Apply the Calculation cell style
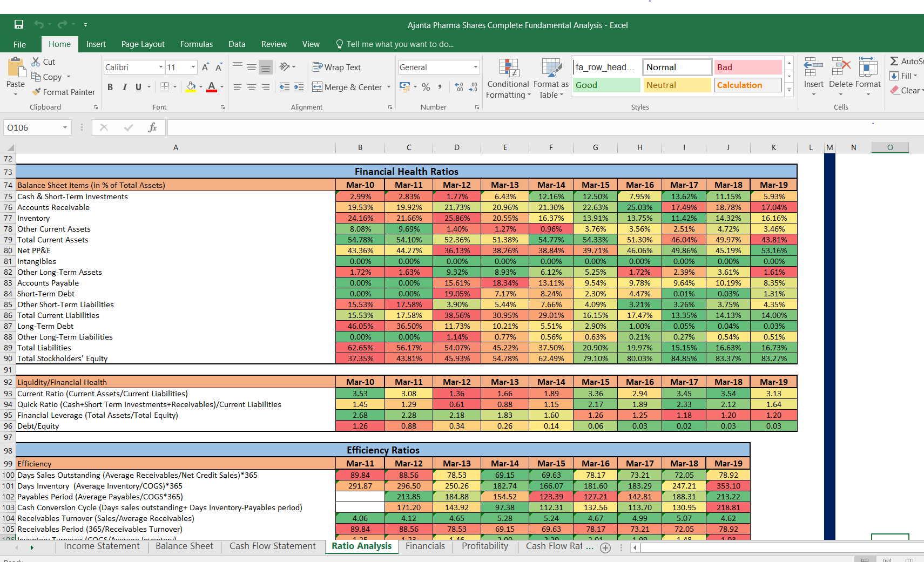 pos(748,85)
